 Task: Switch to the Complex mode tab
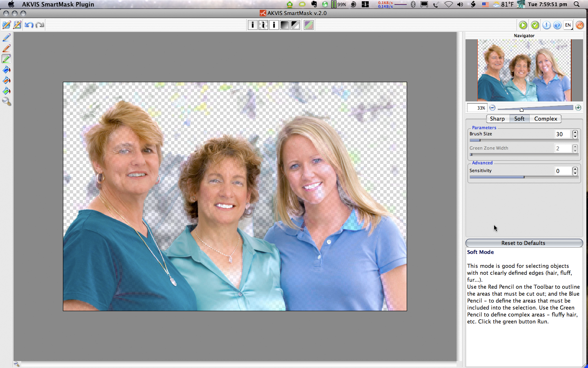pyautogui.click(x=546, y=119)
